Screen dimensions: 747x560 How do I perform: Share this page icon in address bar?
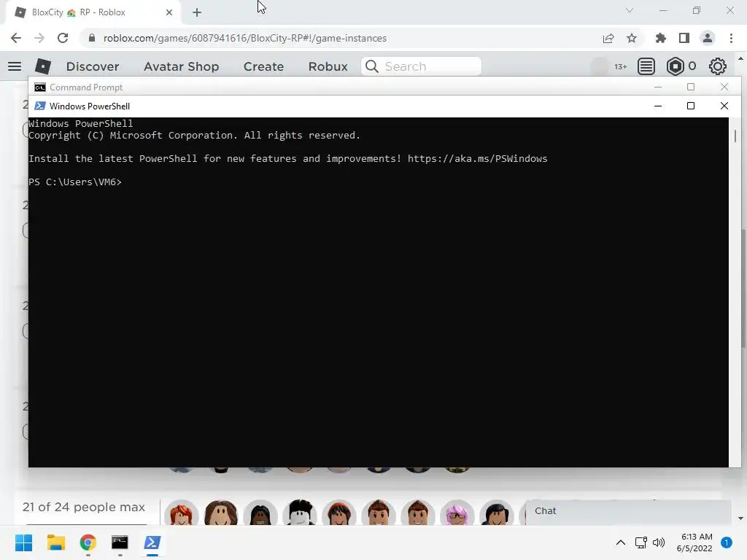tap(608, 38)
